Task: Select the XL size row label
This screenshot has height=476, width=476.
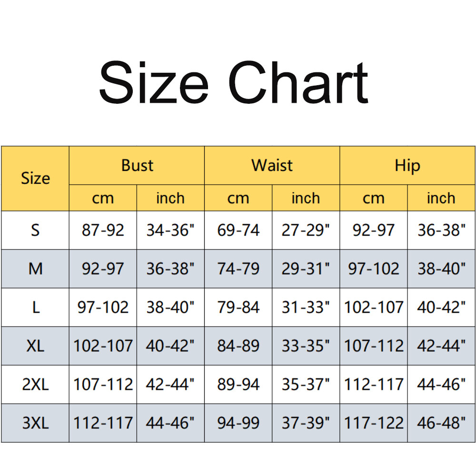Action: tap(35, 346)
